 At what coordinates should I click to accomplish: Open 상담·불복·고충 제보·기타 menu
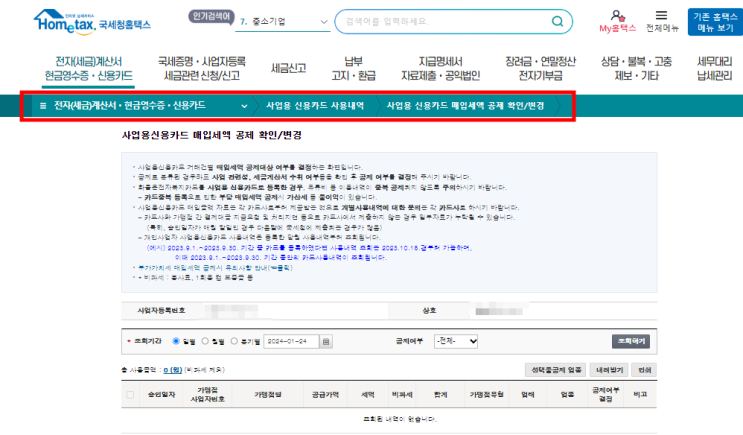pyautogui.click(x=636, y=69)
